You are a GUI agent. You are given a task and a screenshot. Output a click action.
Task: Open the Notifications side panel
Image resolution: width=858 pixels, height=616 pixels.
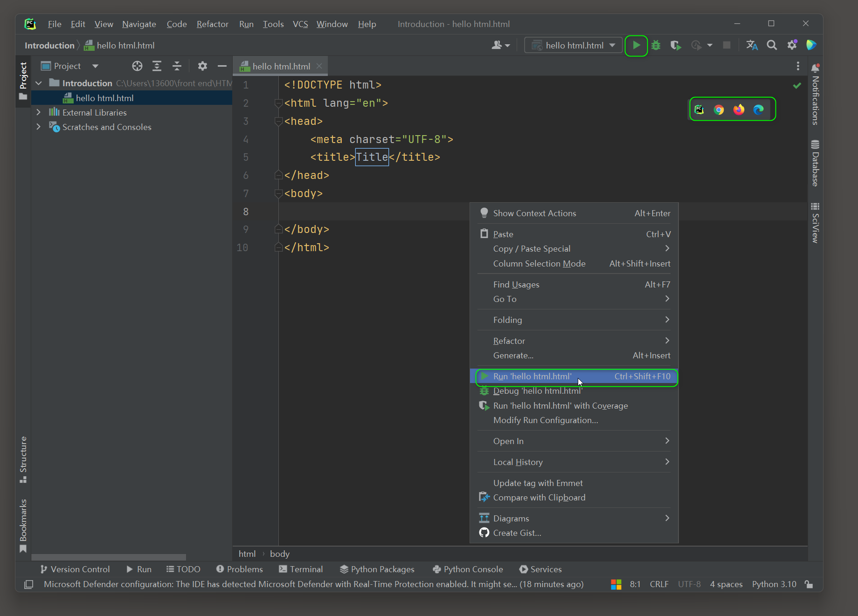[815, 95]
